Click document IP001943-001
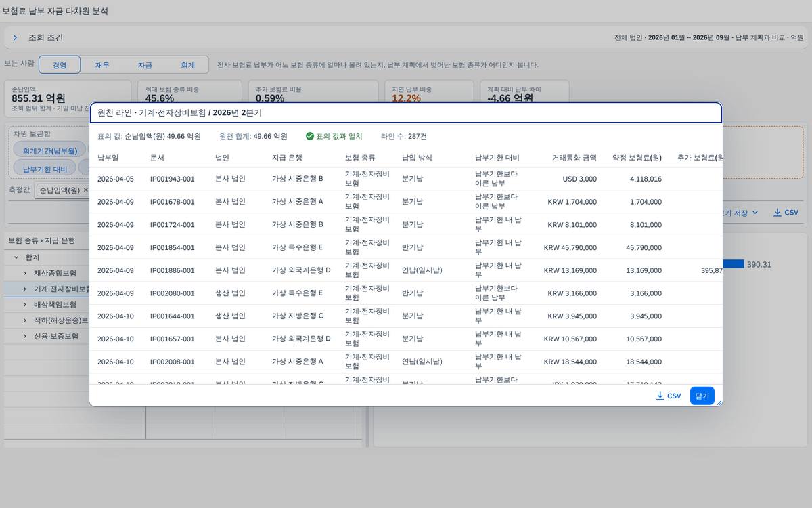The width and height of the screenshot is (812, 508). click(173, 179)
